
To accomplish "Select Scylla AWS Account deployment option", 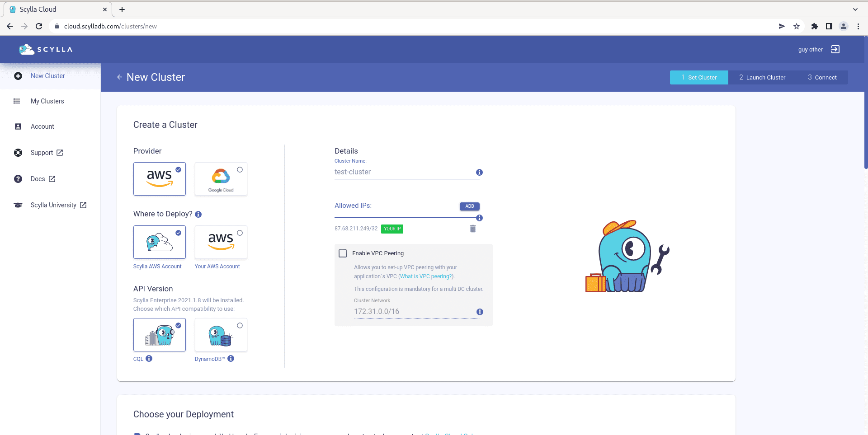I will click(x=160, y=242).
